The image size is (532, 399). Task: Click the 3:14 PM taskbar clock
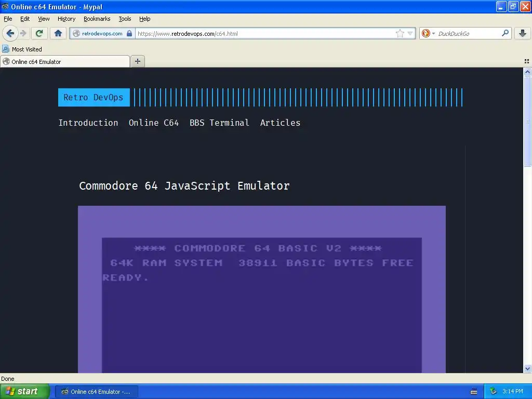pyautogui.click(x=513, y=392)
